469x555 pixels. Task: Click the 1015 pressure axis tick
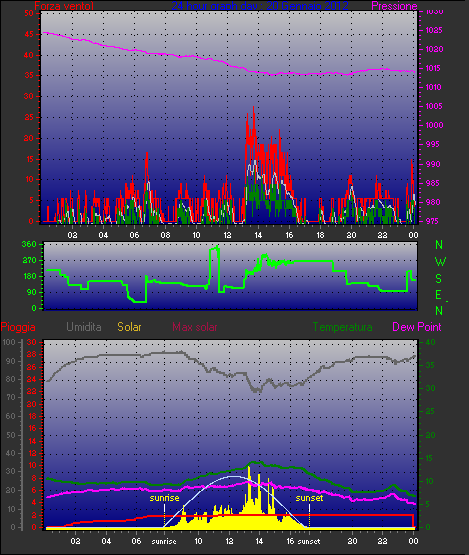pyautogui.click(x=433, y=68)
